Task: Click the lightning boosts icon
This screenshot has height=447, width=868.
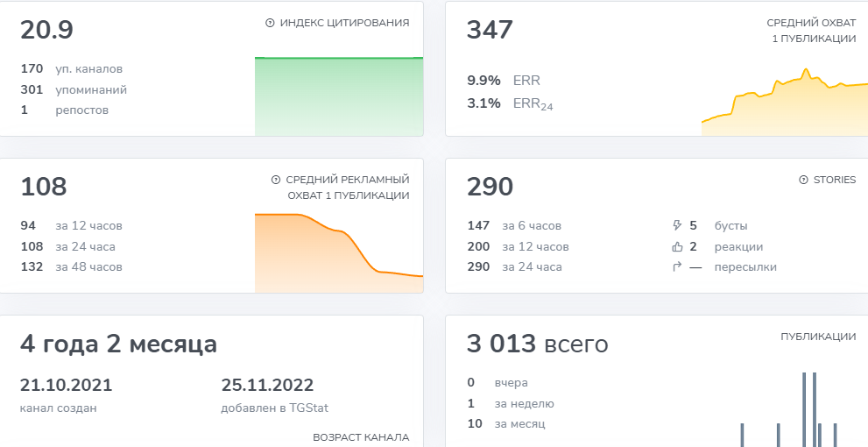Action: (675, 225)
